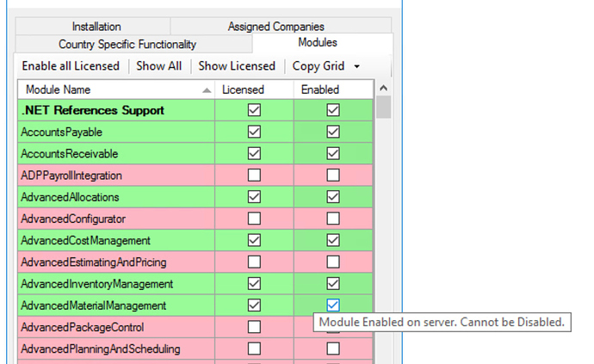The image size is (594, 364).
Task: Select the AdvancedAllocations module name
Action: click(x=70, y=197)
